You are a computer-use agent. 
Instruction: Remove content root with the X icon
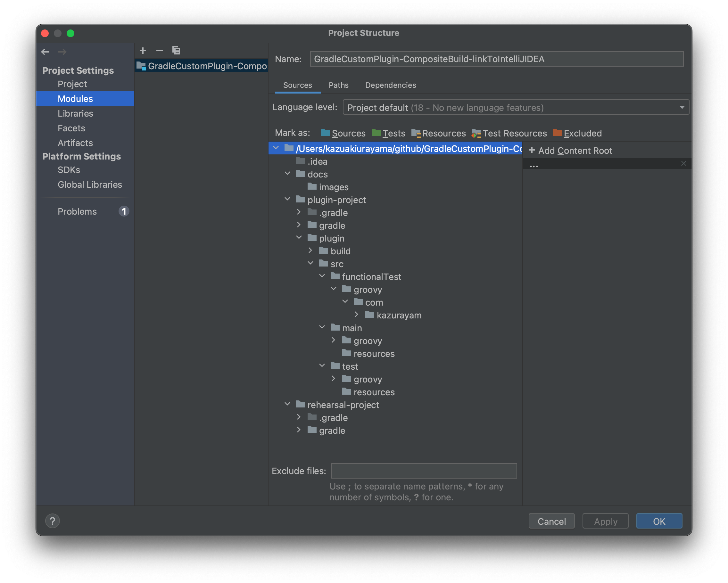click(683, 164)
